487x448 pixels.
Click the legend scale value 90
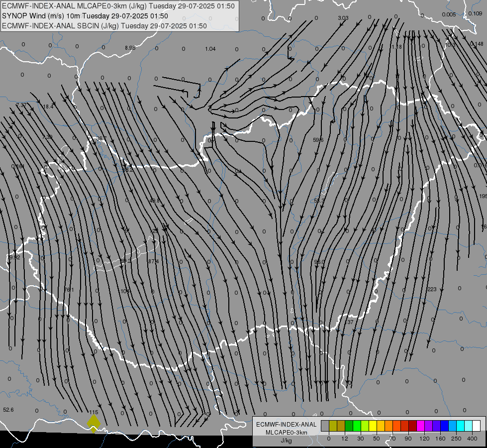(x=408, y=439)
